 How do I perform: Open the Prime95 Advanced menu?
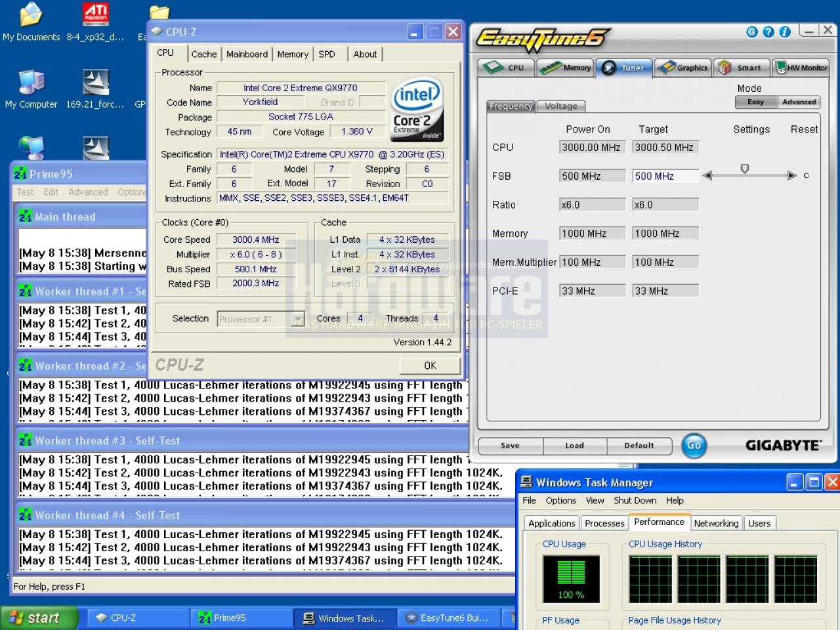(88, 192)
